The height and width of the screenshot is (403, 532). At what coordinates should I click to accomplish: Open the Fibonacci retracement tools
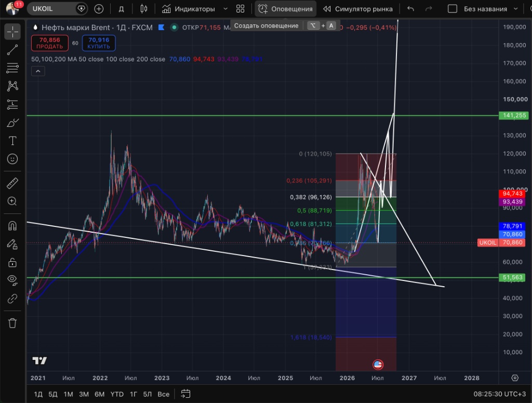[12, 68]
